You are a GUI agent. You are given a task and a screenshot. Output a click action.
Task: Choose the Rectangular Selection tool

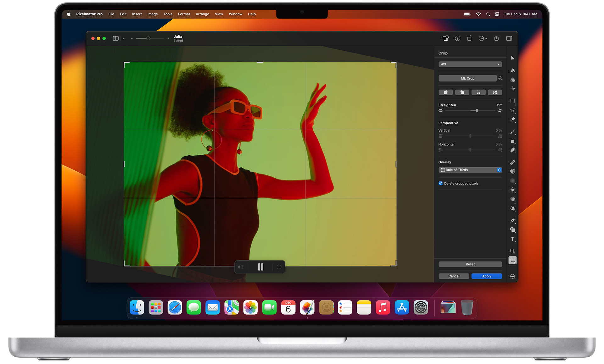pyautogui.click(x=512, y=101)
